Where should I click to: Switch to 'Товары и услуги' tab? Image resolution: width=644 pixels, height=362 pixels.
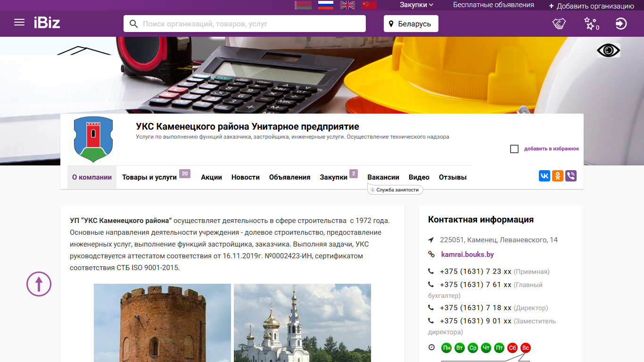149,177
